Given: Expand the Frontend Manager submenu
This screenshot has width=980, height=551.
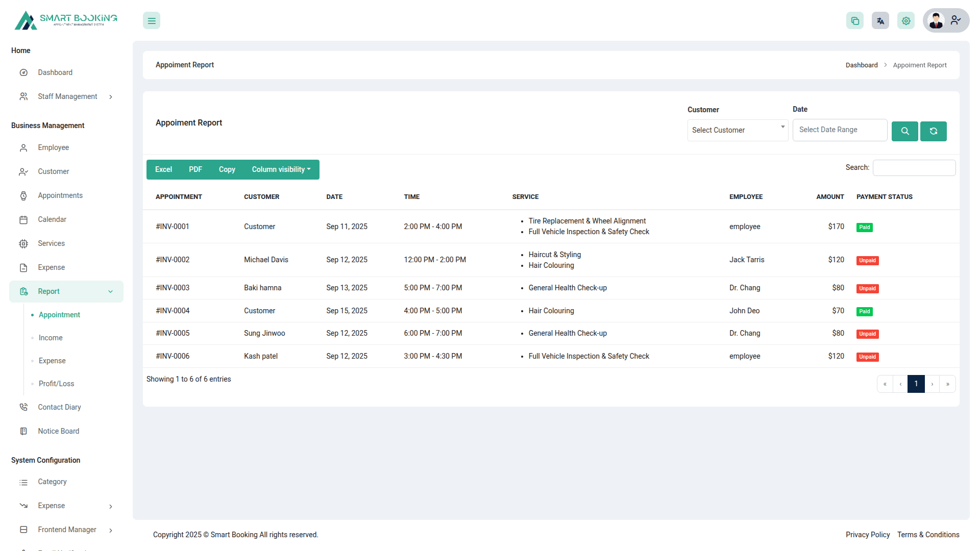Looking at the screenshot, I should coord(67,530).
